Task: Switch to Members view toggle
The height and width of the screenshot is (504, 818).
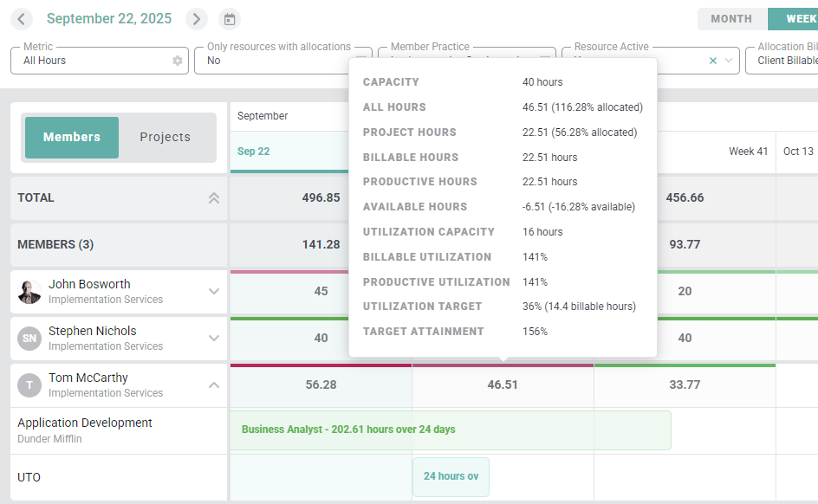Action: click(72, 137)
